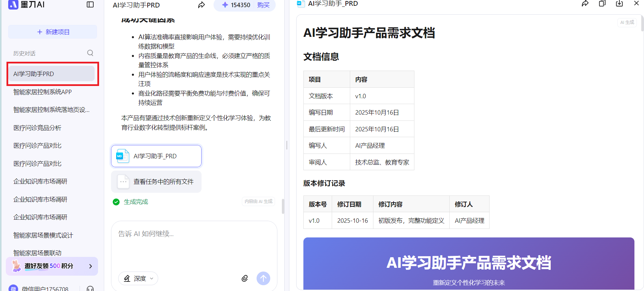Image resolution: width=644 pixels, height=291 pixels.
Task: Click the sparkle credits icon beside 154350
Action: pos(225,5)
